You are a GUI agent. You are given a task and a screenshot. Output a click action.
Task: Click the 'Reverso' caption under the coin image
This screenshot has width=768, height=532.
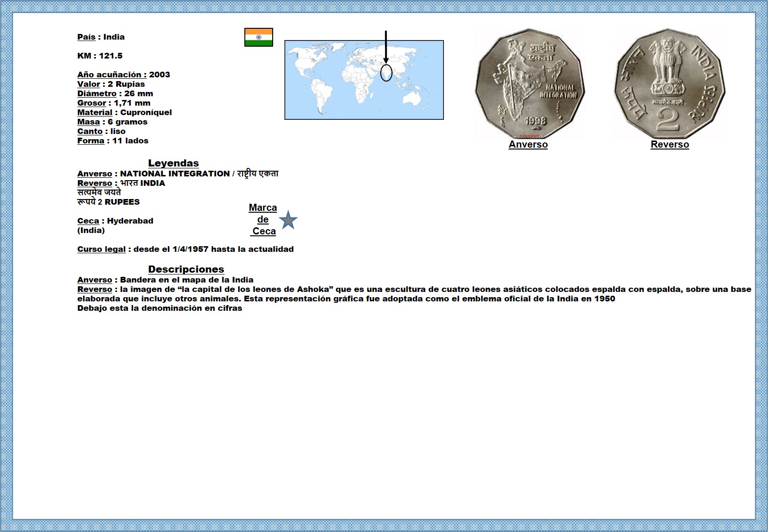tap(670, 145)
